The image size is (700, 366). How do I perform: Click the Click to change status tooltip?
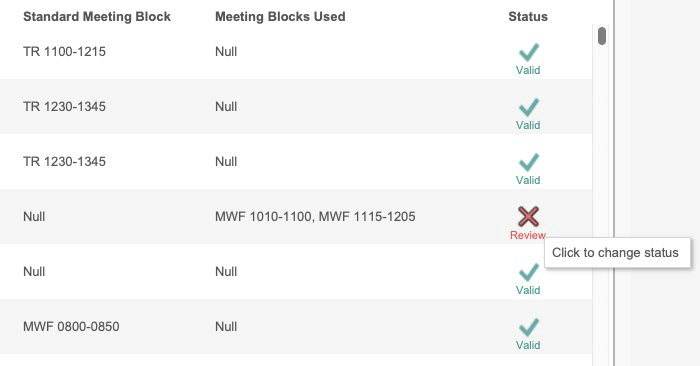click(617, 253)
